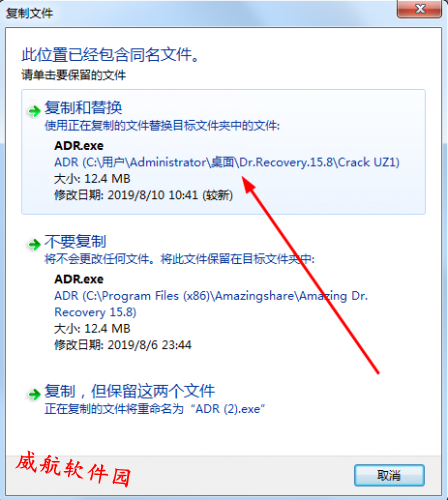Click the Program Files (x86) destination path
The width and height of the screenshot is (448, 500).
coord(211,304)
